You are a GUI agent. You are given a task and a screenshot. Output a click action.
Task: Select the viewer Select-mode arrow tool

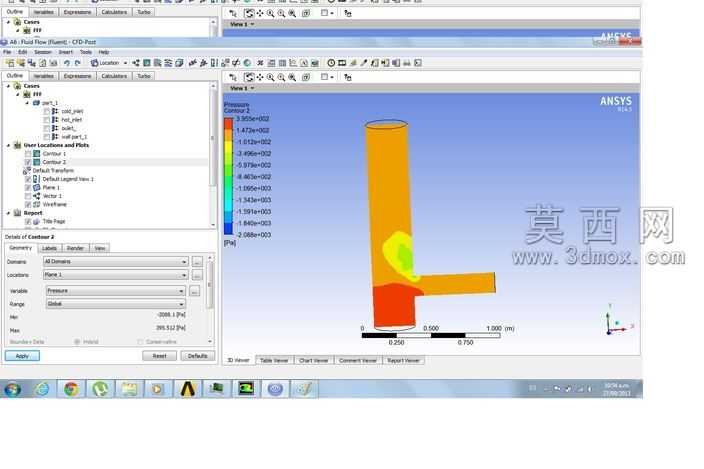pos(233,77)
